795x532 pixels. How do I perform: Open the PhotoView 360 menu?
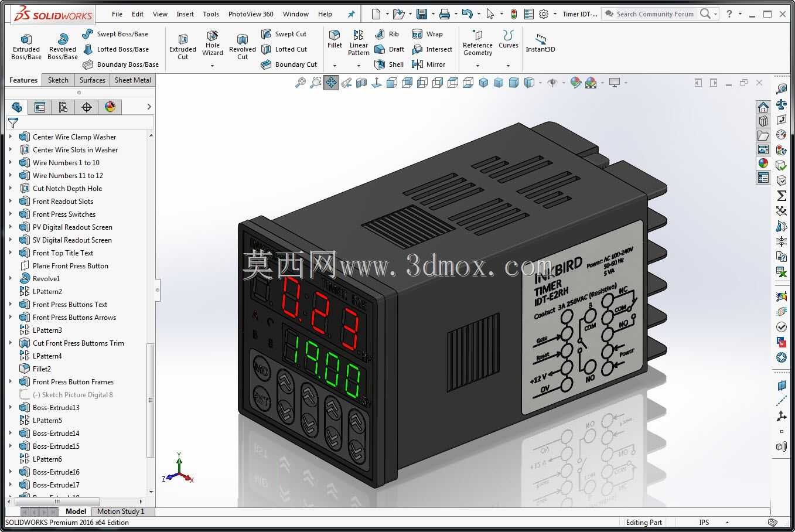(x=251, y=14)
